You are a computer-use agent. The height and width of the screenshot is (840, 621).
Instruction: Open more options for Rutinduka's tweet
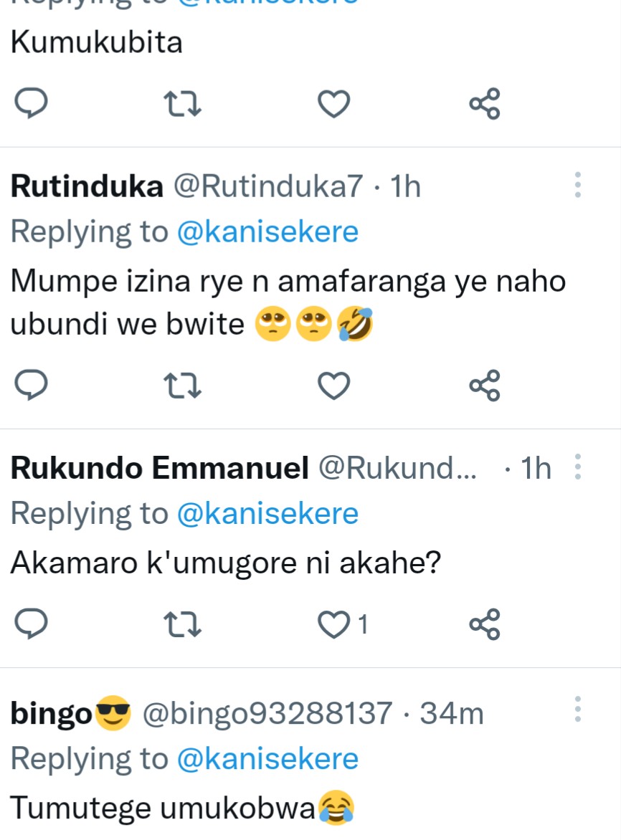[578, 186]
